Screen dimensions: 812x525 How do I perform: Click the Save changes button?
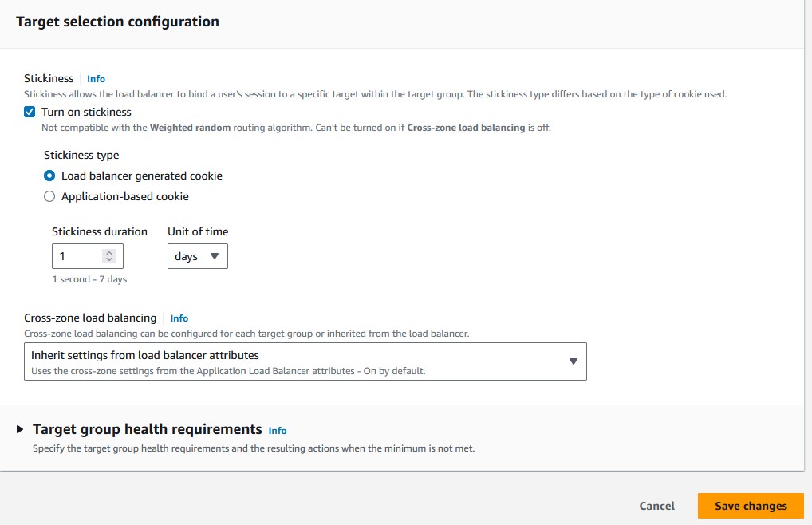click(751, 506)
